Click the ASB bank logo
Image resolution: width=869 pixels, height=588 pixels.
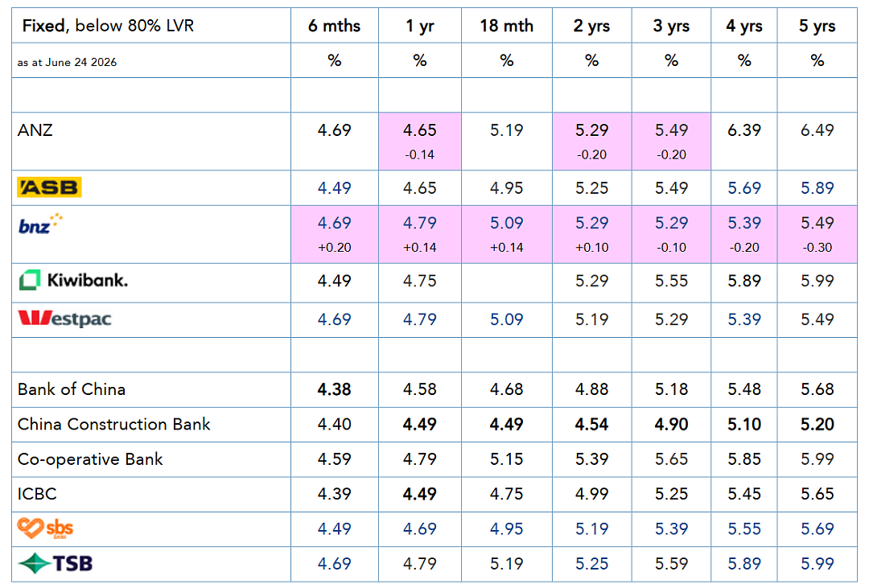[x=49, y=187]
